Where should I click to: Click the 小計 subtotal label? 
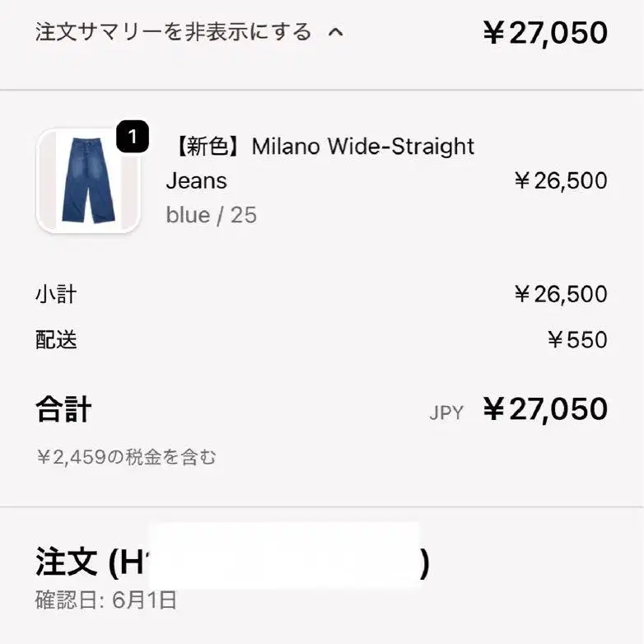point(56,294)
